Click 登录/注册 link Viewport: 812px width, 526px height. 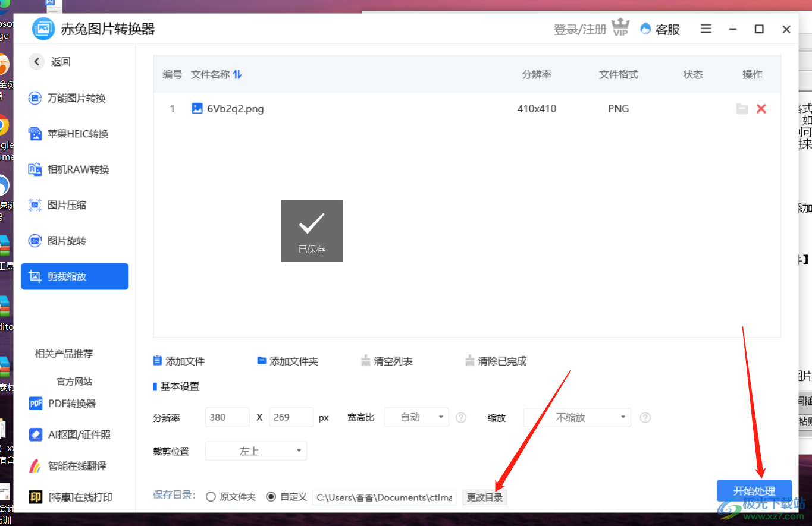pyautogui.click(x=580, y=29)
